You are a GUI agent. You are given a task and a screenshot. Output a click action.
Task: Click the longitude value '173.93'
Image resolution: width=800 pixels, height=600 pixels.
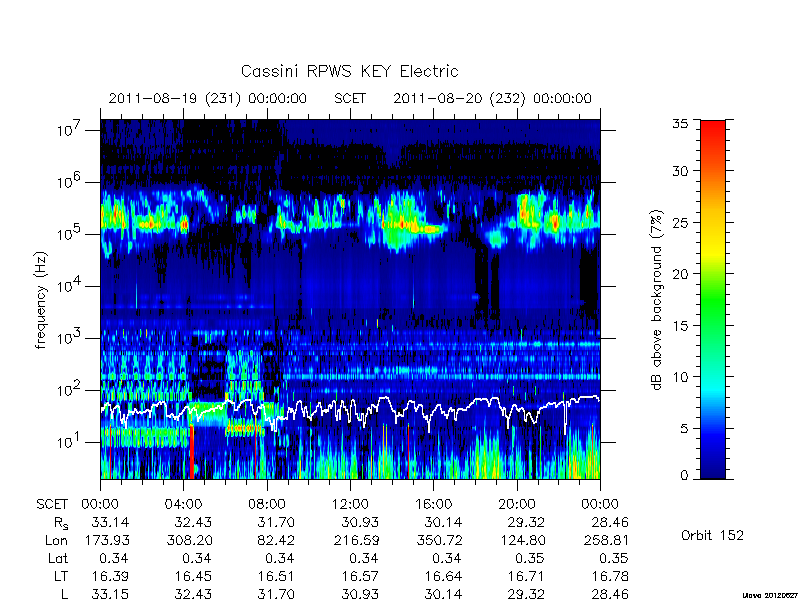(106, 540)
